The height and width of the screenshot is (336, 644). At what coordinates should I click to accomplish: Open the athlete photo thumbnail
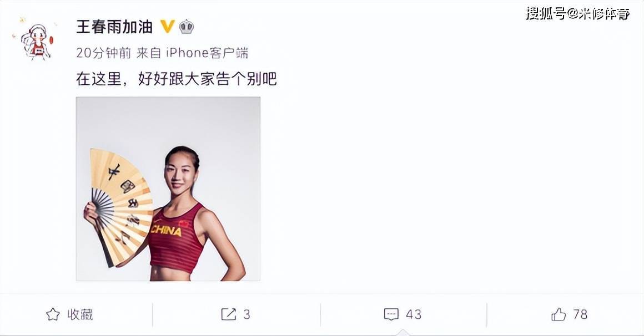coord(168,189)
